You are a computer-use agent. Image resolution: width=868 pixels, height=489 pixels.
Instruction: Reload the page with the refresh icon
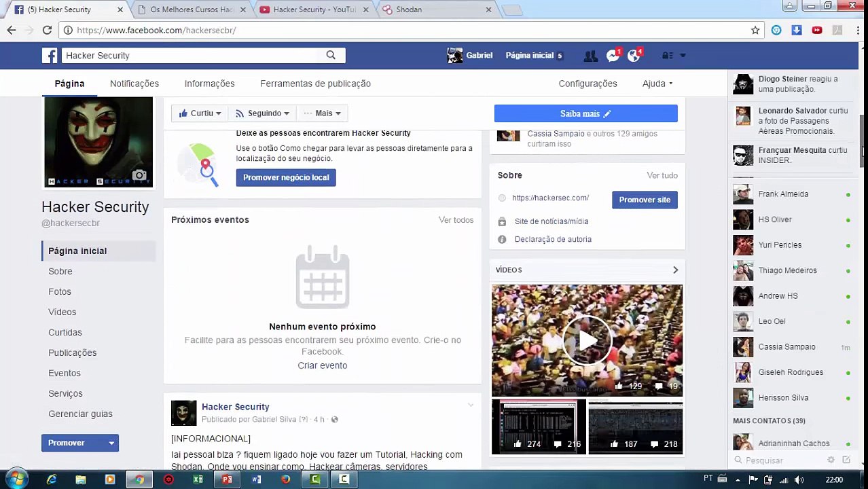(47, 30)
